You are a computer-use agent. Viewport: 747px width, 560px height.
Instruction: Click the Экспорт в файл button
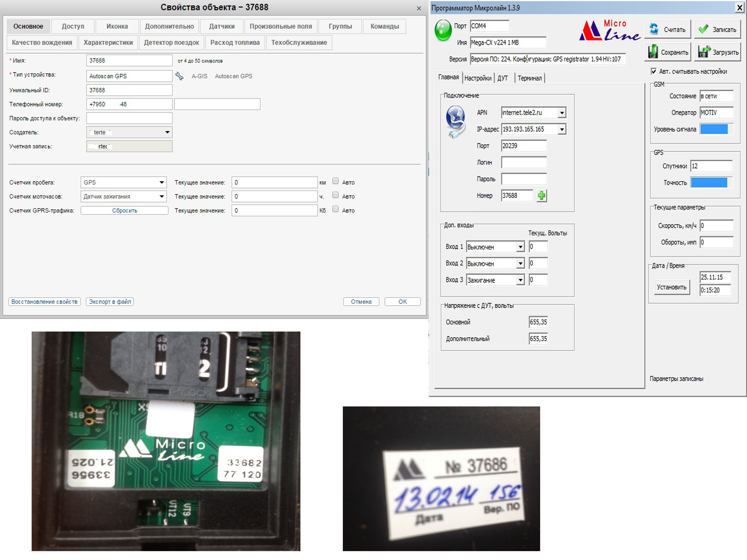pyautogui.click(x=110, y=301)
